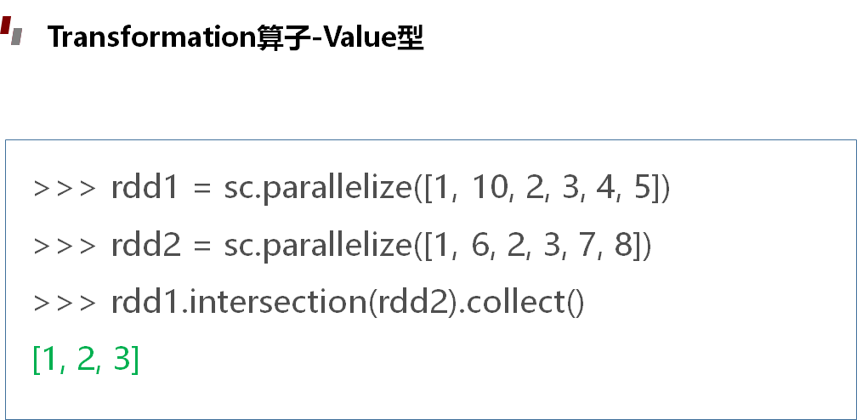
Task: Click sc.parallelize in the rdd1 line
Action: 317,189
